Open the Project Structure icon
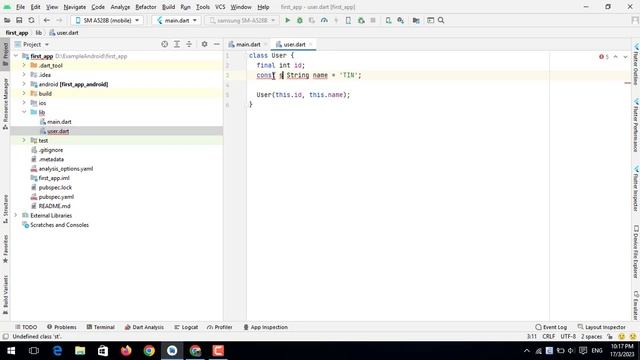Viewport: 640px width, 360px height. tap(416, 20)
